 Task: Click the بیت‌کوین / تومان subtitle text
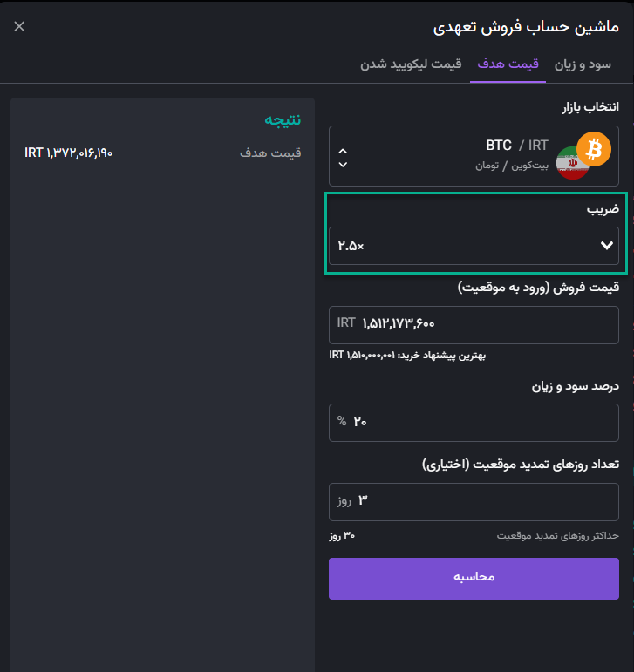511,166
